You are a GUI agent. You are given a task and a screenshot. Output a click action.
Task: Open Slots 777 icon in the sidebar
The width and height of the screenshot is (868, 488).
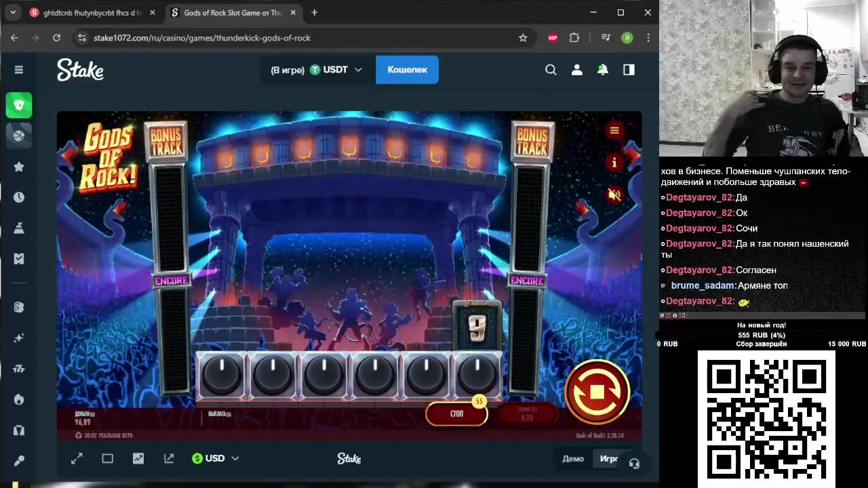coord(19,369)
